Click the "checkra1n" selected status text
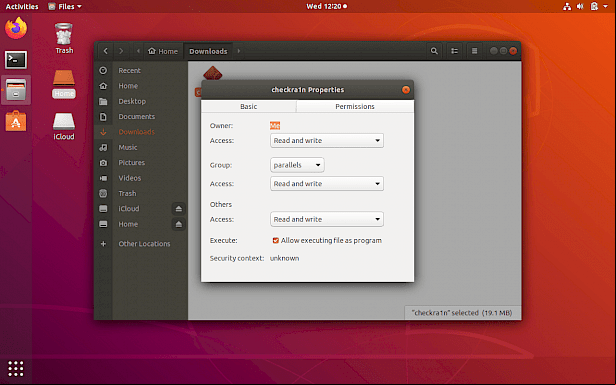Image resolution: width=616 pixels, height=385 pixels. (x=462, y=313)
